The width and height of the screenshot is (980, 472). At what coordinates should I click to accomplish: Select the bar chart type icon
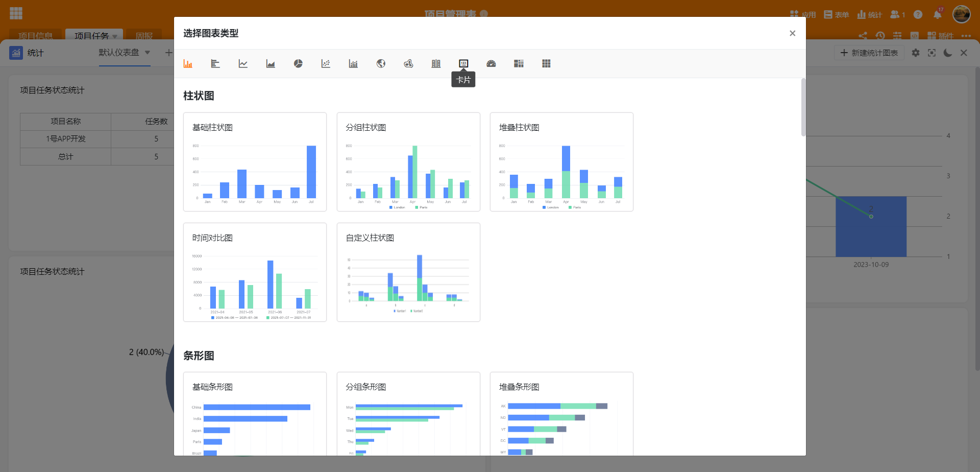(188, 64)
